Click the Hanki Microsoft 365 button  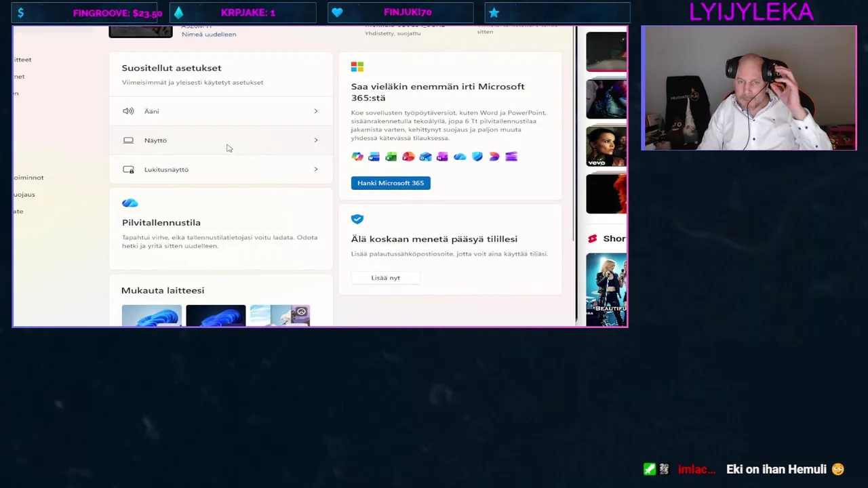pos(391,183)
